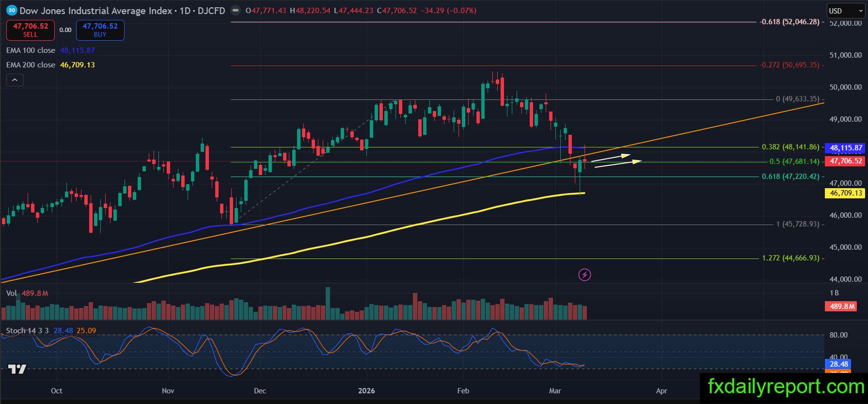Click the close value C47,706.52 in the header

[x=396, y=10]
